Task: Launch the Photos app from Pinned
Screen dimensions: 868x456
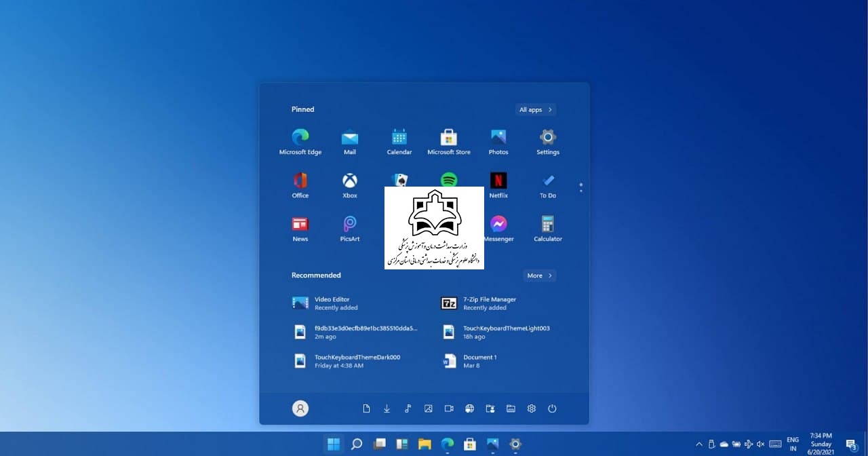Action: [x=498, y=142]
